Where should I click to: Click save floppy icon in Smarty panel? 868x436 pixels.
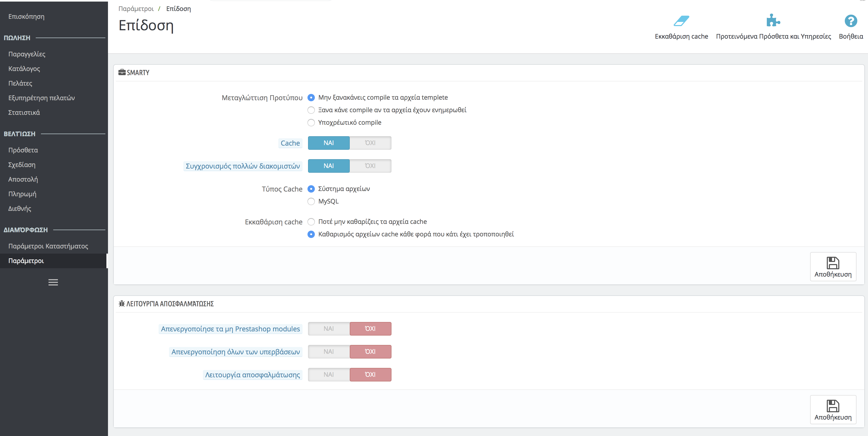pos(833,263)
